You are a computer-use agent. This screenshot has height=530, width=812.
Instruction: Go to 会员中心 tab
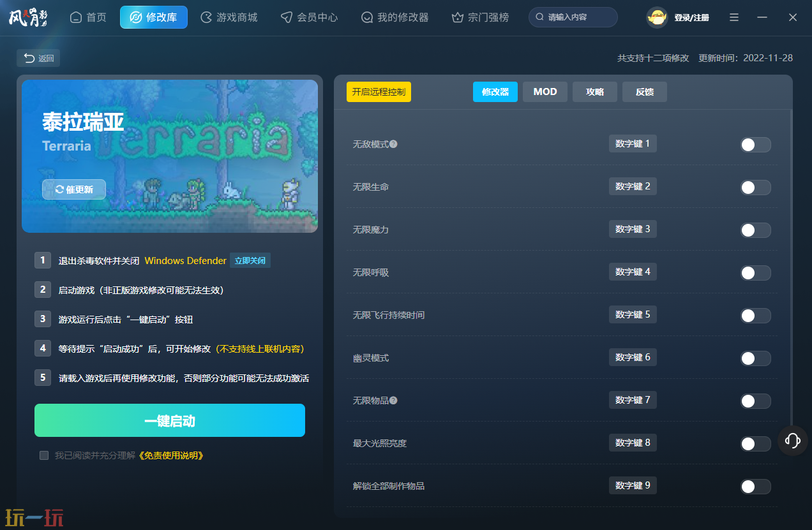[310, 17]
